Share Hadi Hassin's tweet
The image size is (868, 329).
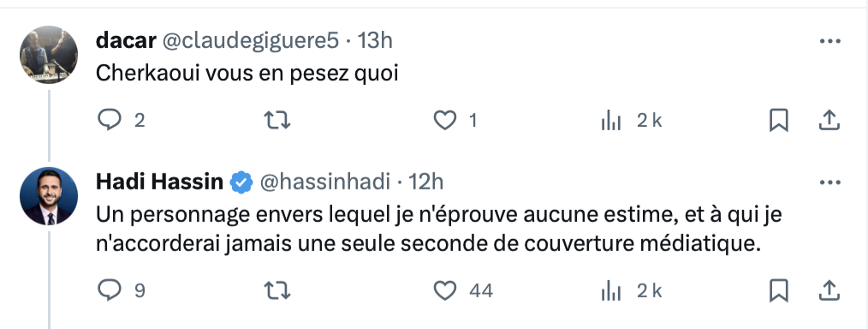[829, 290]
